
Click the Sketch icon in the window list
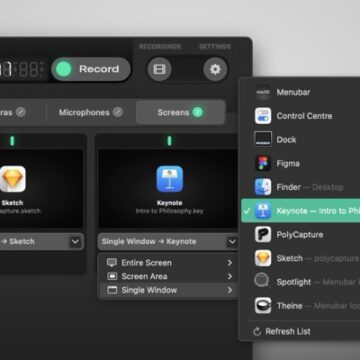[263, 258]
